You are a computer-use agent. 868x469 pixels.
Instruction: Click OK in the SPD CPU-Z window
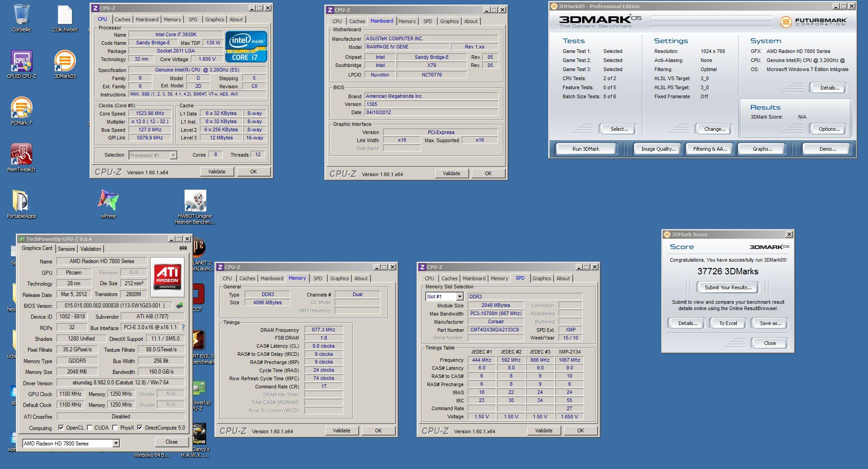point(580,431)
